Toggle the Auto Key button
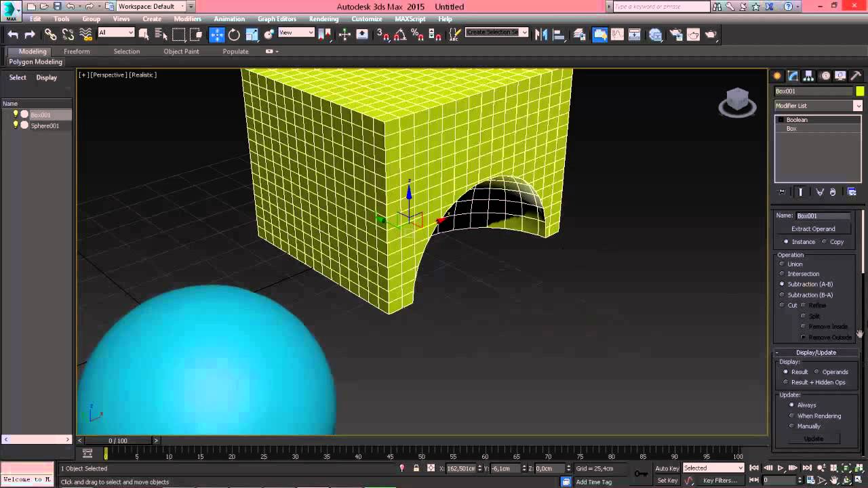This screenshot has width=868, height=488. click(x=667, y=468)
